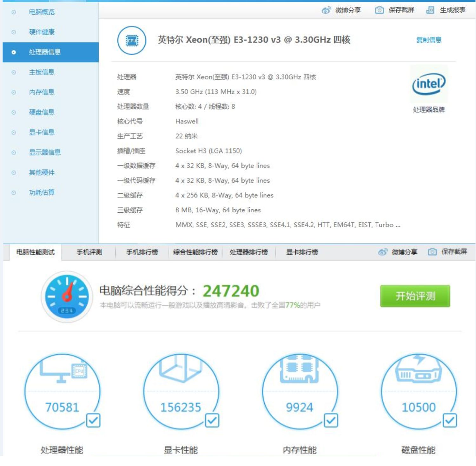Screen dimensions: 476x466
Task: Click the Weibo icon in benchmark tab bar
Action: (383, 252)
